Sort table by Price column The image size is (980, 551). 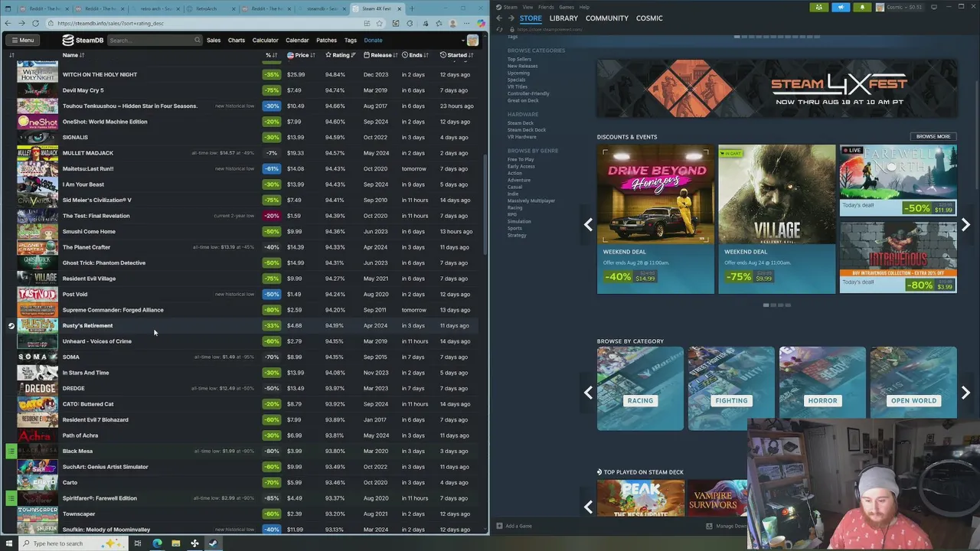pos(301,55)
